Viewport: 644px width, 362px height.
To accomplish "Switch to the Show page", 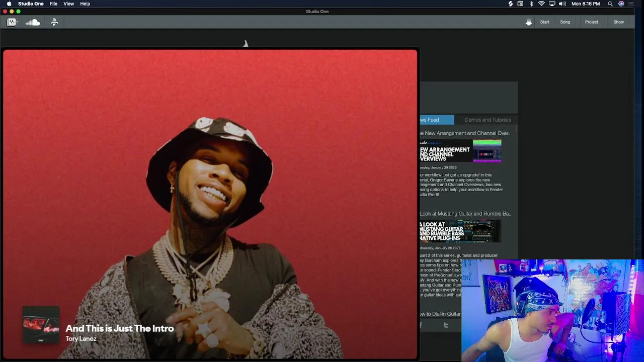I will pos(618,22).
